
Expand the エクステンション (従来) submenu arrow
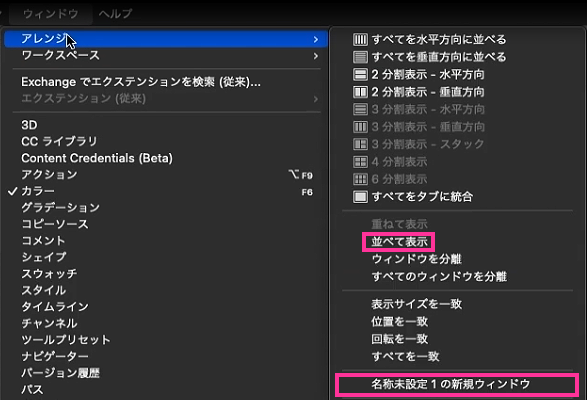[x=316, y=99]
